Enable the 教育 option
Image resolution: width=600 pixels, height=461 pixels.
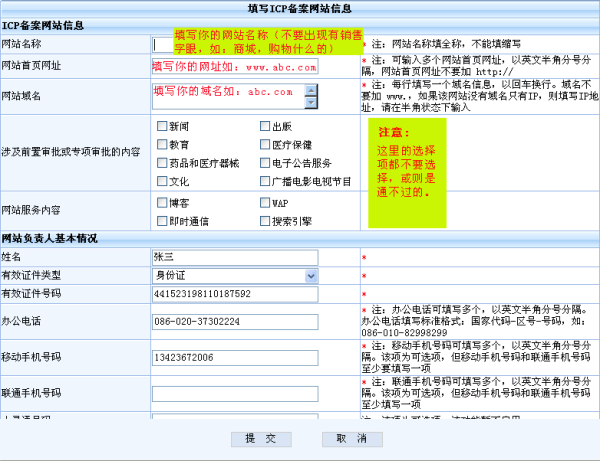162,145
